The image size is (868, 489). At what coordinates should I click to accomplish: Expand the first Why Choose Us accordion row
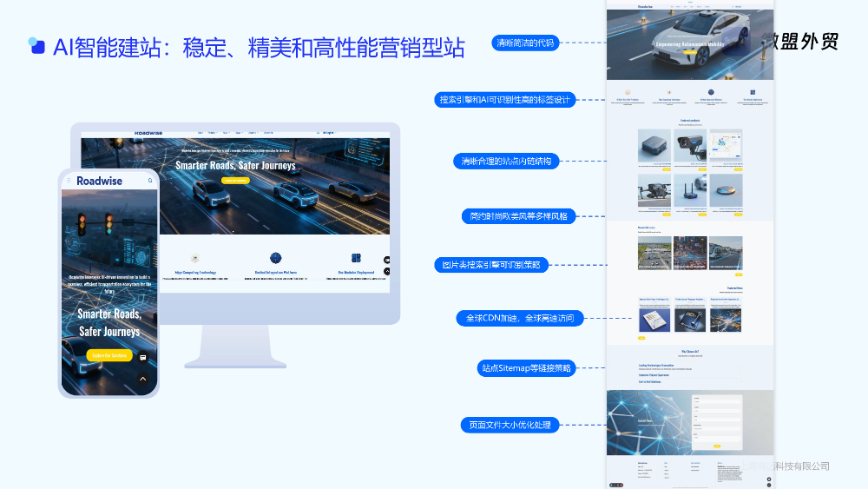point(690,367)
